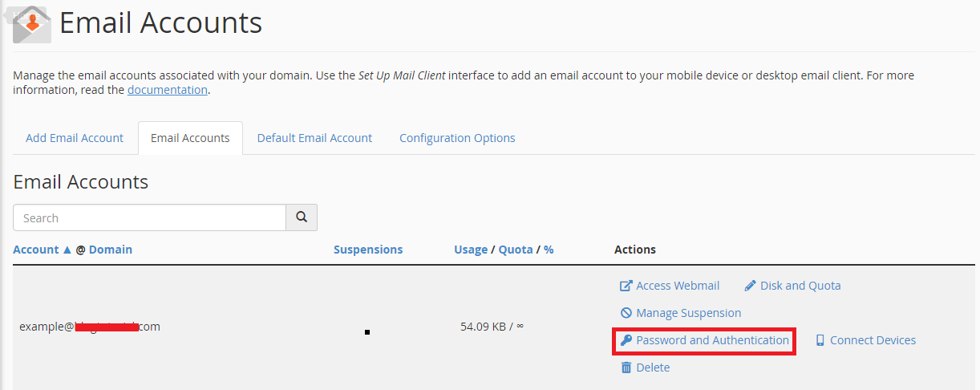This screenshot has height=390, width=980.
Task: Sort by the Usage column header
Action: coord(471,250)
